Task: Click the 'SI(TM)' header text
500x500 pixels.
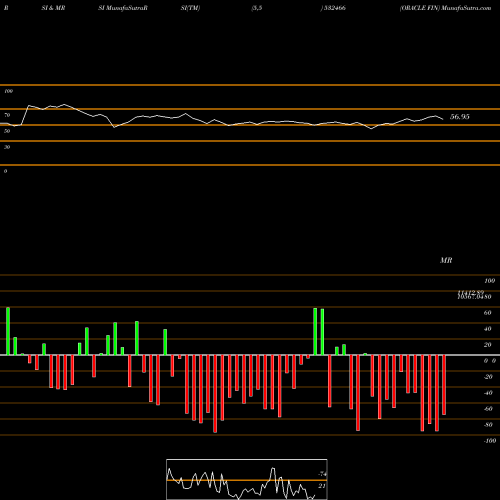Action: (190, 8)
